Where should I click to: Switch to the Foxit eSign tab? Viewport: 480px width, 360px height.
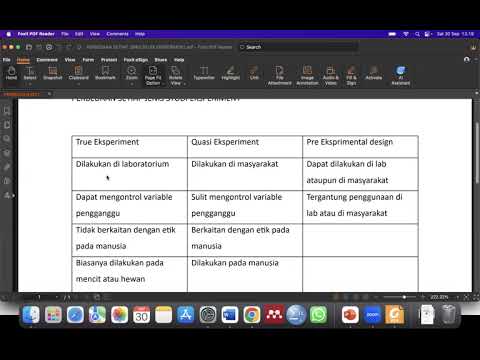[136, 60]
